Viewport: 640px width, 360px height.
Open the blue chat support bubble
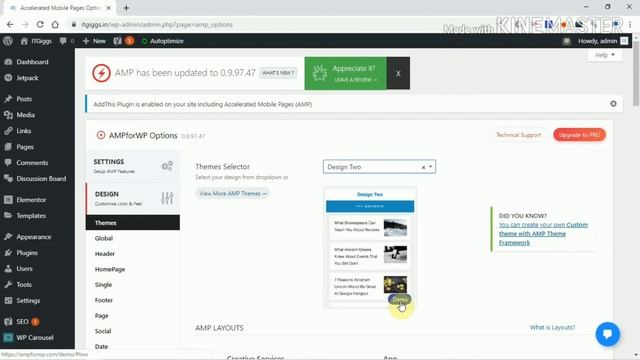point(607,334)
